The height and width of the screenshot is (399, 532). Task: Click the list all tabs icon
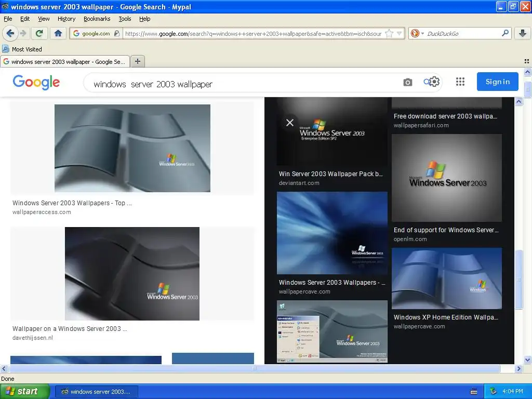click(527, 61)
